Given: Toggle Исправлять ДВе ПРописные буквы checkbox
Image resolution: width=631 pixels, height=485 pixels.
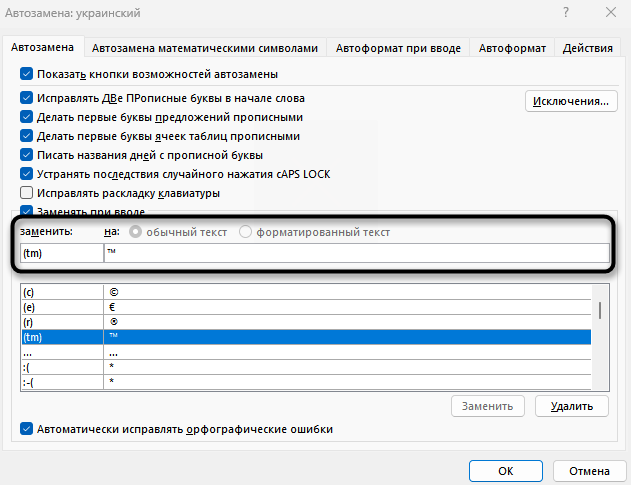Looking at the screenshot, I should 27,98.
